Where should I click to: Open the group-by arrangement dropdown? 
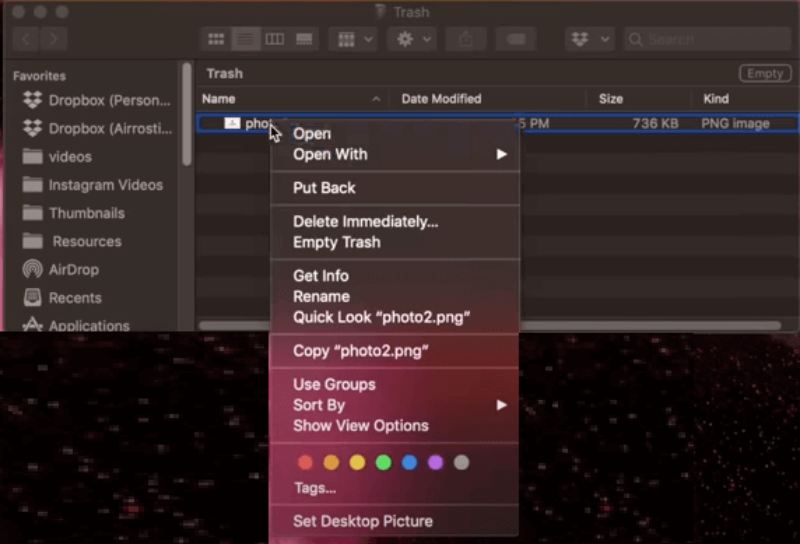point(355,39)
